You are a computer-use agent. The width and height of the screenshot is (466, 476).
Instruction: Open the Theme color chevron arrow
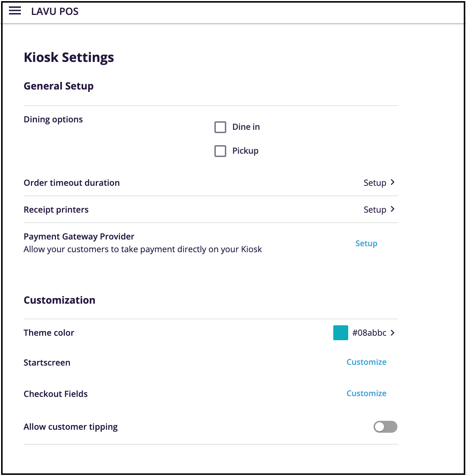click(x=393, y=333)
